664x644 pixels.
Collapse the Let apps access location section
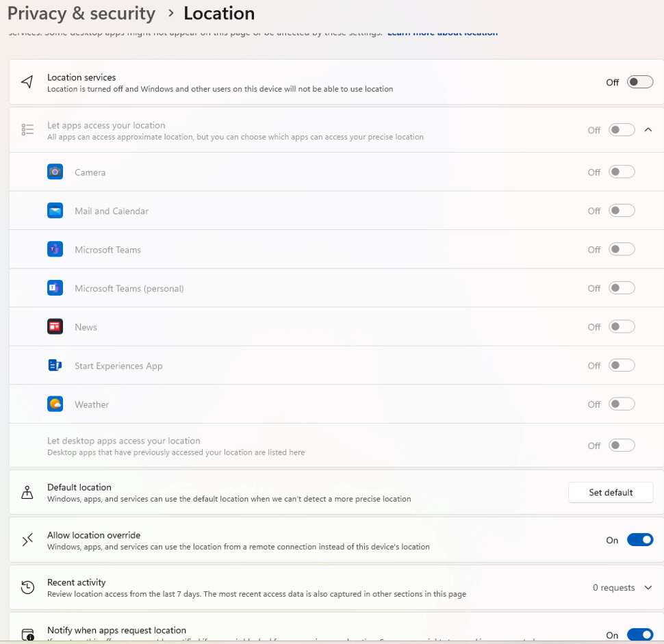click(648, 130)
